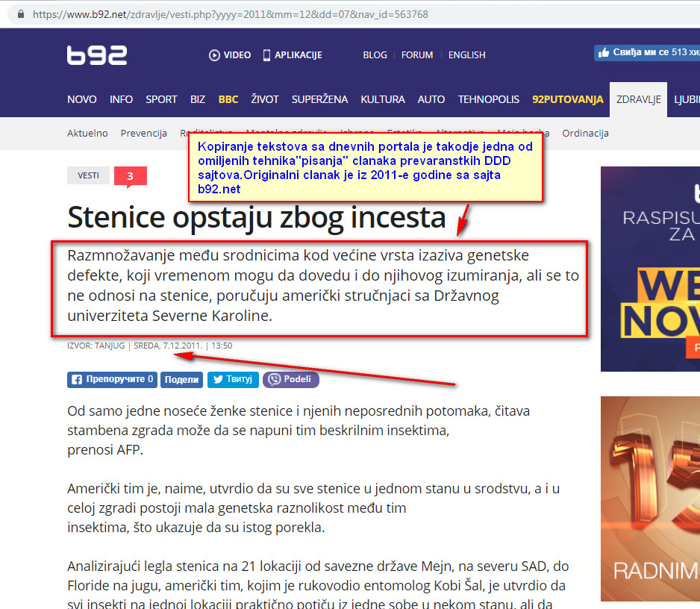Open the TEHNOPOLIS menu item
This screenshot has height=609, width=700.
(x=488, y=99)
